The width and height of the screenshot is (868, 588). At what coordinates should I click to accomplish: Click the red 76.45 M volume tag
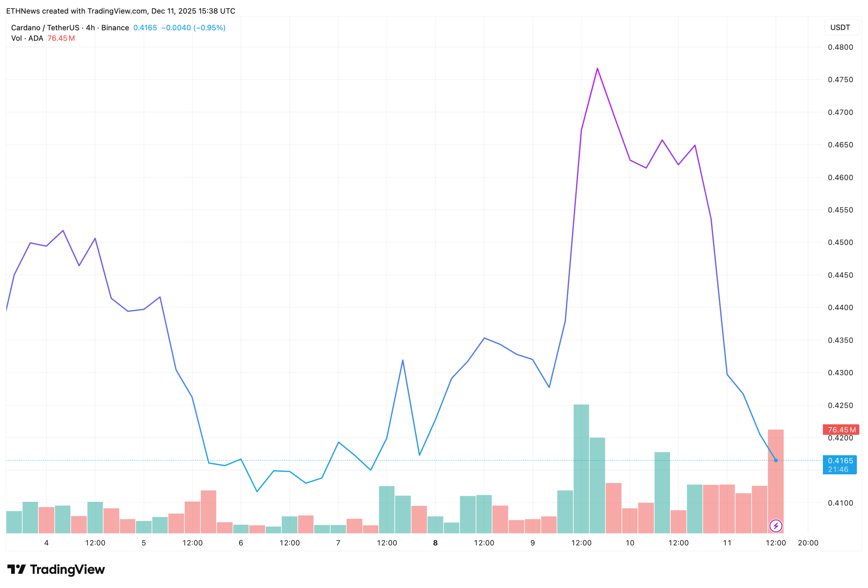click(841, 430)
